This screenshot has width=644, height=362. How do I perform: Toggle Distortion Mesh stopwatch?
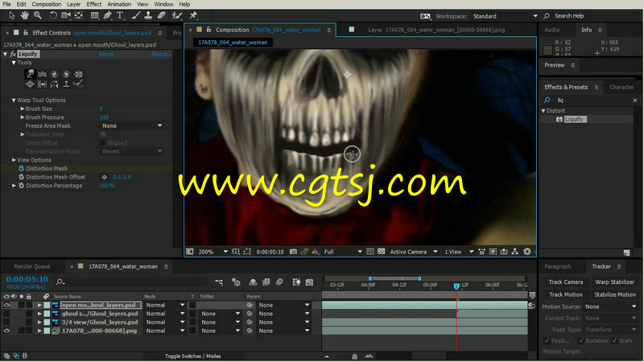pyautogui.click(x=21, y=168)
